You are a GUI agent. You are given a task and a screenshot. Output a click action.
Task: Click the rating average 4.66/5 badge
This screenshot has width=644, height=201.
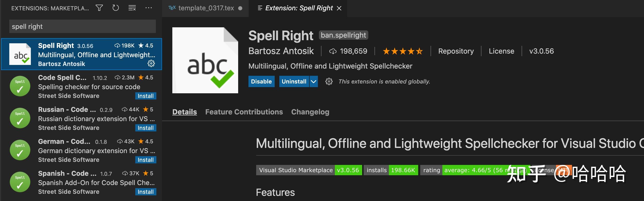(x=475, y=170)
